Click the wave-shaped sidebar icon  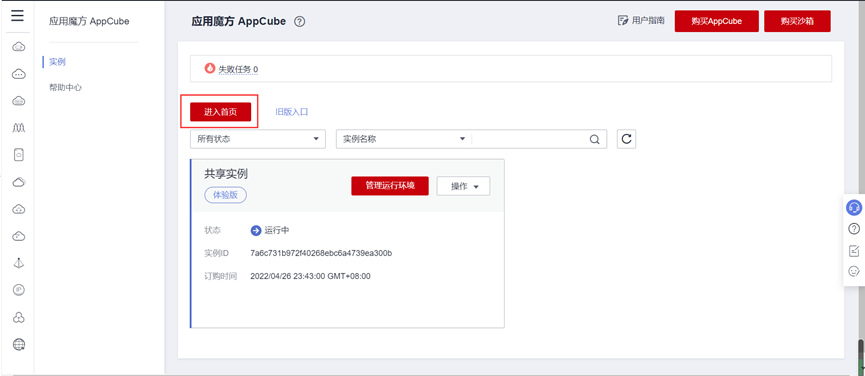[19, 128]
